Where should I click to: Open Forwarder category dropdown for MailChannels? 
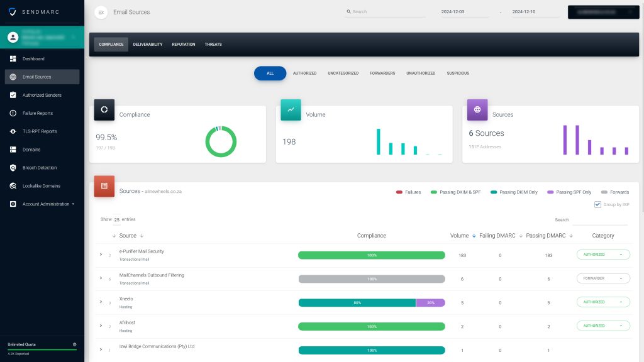coord(603,278)
